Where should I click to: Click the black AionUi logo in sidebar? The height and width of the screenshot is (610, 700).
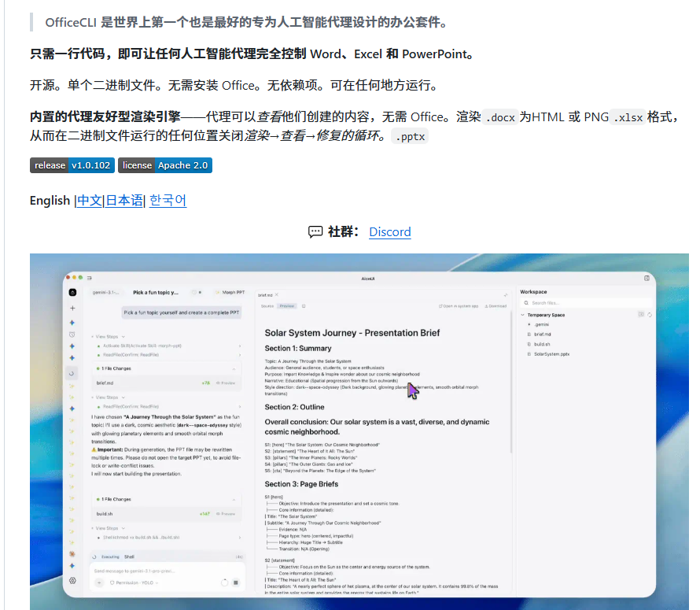(73, 292)
